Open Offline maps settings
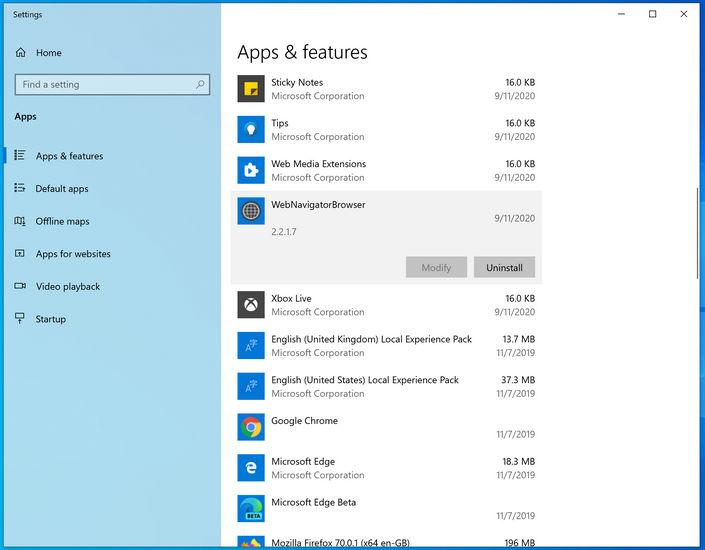The height and width of the screenshot is (550, 705). (x=62, y=221)
